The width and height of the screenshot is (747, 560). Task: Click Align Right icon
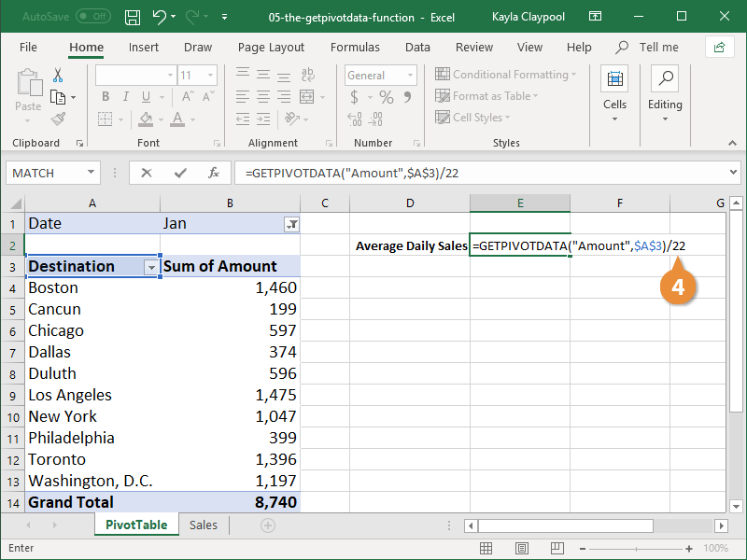click(x=284, y=97)
